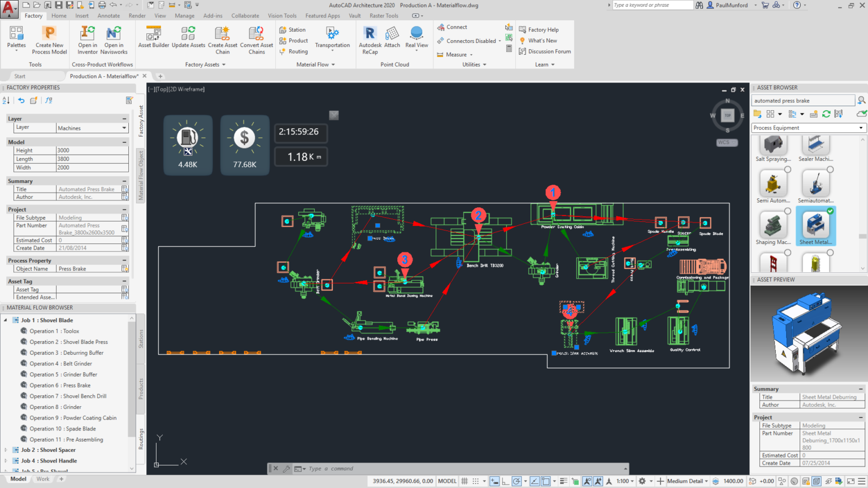The height and width of the screenshot is (488, 868).
Task: Click the WCS button under ViewCube
Action: pyautogui.click(x=726, y=142)
